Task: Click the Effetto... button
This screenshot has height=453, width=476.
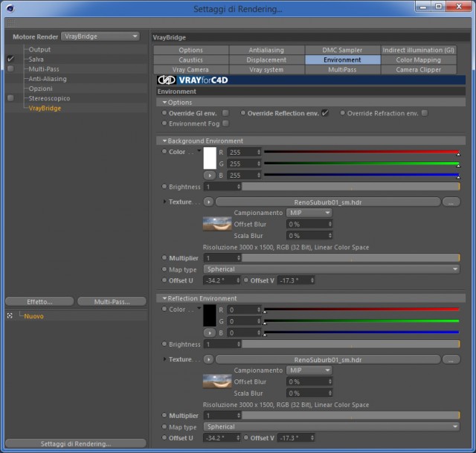Action: coord(39,302)
